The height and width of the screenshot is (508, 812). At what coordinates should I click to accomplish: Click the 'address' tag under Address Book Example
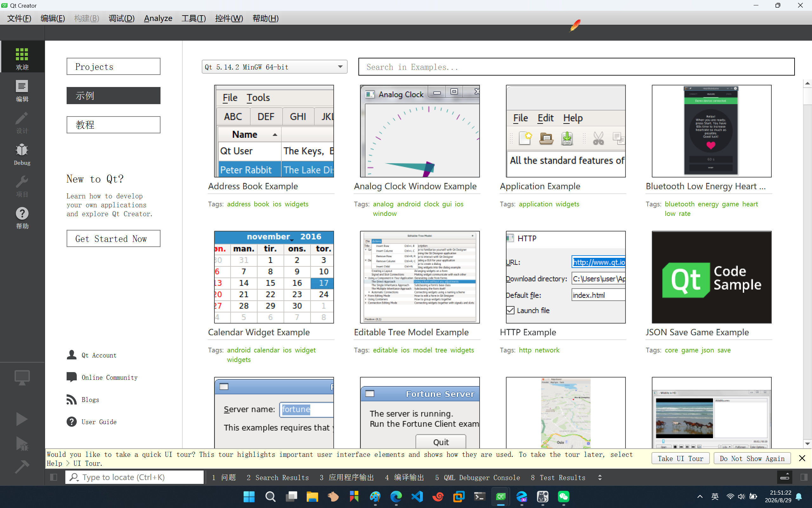point(239,204)
